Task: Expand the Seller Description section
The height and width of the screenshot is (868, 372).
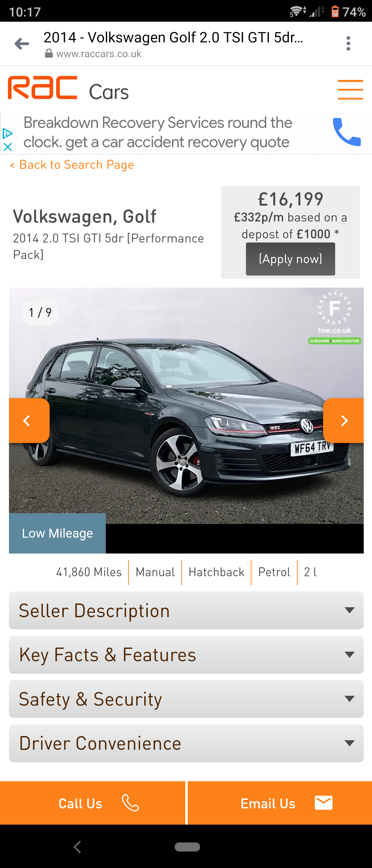Action: coord(186,610)
